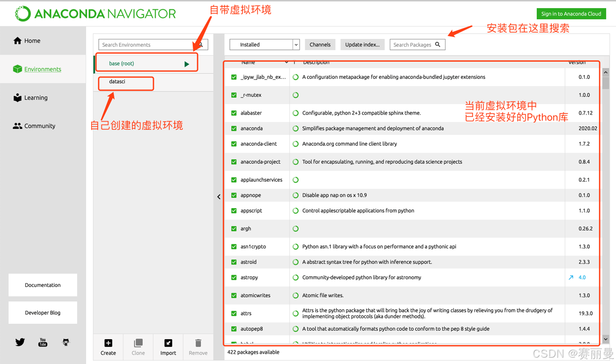Screen dimensions: 616x364
Task: Click the argh package name
Action: pos(246,229)
